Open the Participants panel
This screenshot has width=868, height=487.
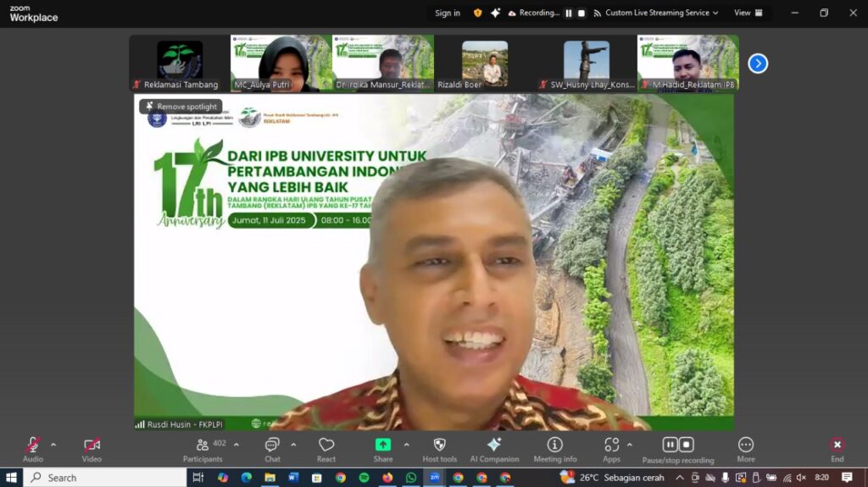203,449
